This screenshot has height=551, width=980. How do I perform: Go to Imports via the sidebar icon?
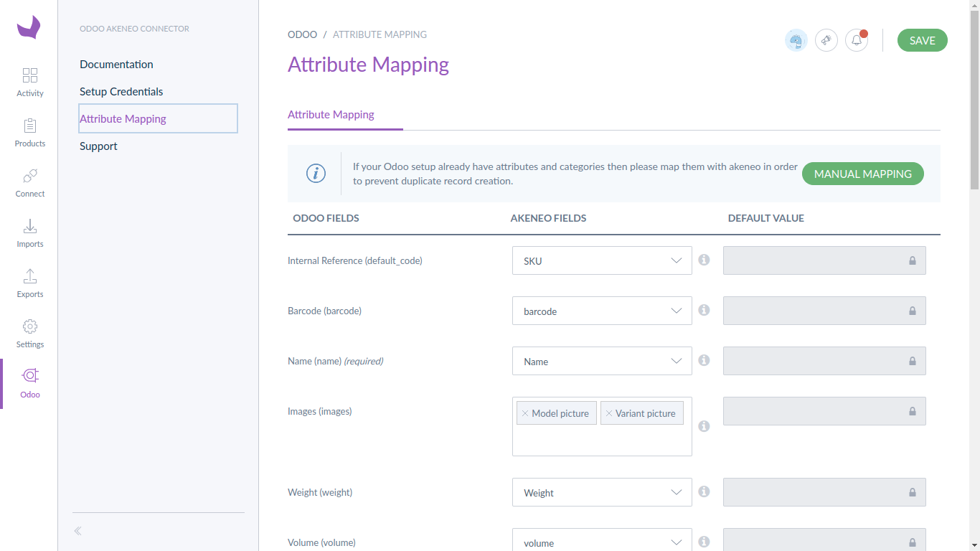coord(29,232)
